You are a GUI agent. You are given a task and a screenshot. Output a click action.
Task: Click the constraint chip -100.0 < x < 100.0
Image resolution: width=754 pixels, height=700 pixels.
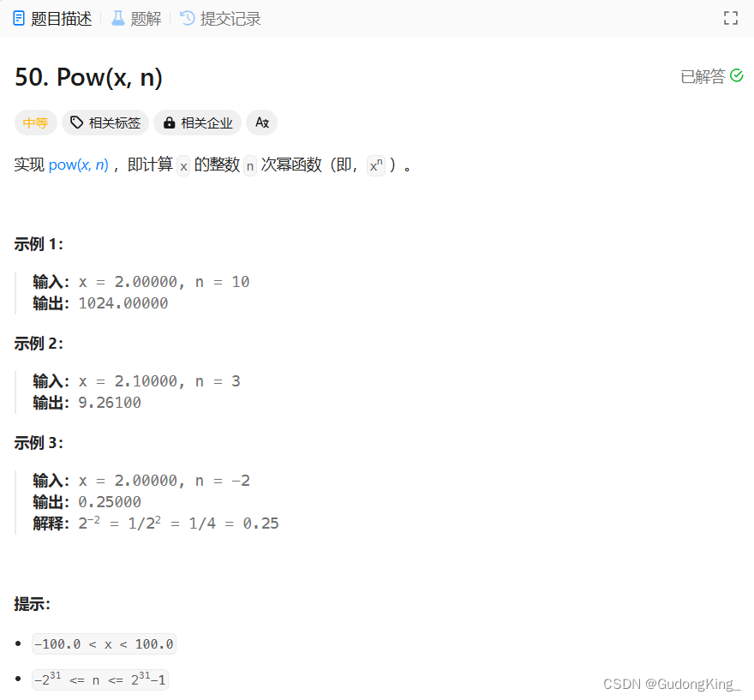[x=103, y=643]
